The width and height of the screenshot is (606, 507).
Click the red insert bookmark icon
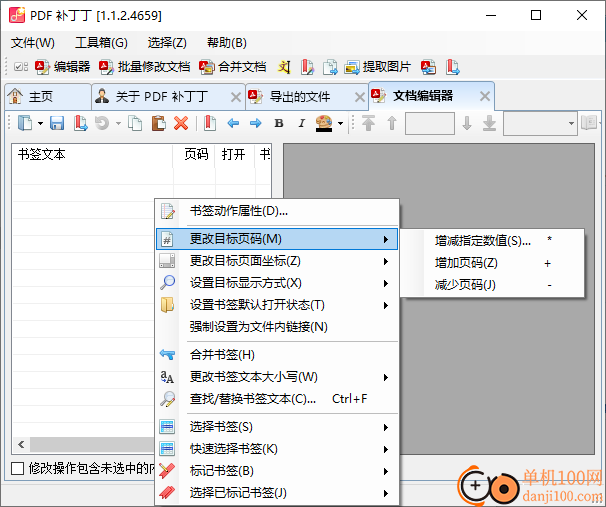(x=209, y=123)
